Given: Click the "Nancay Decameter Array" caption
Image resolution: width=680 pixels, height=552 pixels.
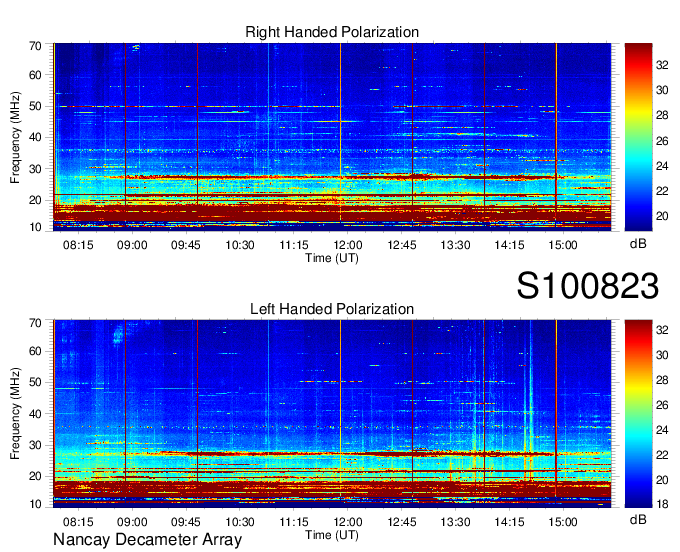Looking at the screenshot, I should (x=147, y=540).
